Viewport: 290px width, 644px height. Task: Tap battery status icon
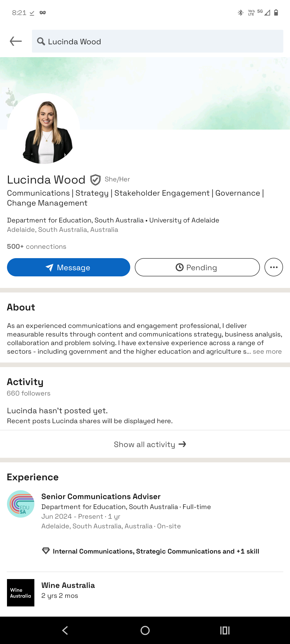pyautogui.click(x=276, y=13)
